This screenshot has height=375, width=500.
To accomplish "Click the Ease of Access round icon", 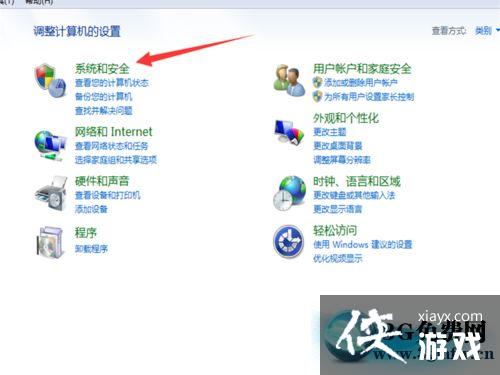I will (288, 242).
